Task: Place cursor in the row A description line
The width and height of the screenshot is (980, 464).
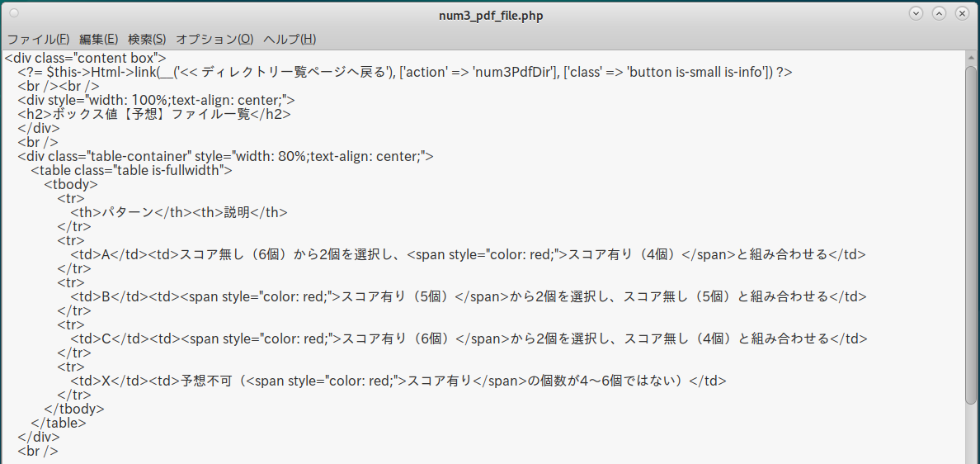Action: tap(468, 254)
